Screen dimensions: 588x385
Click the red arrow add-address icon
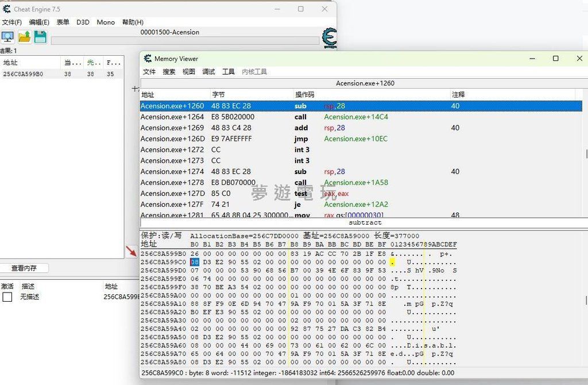(131, 251)
